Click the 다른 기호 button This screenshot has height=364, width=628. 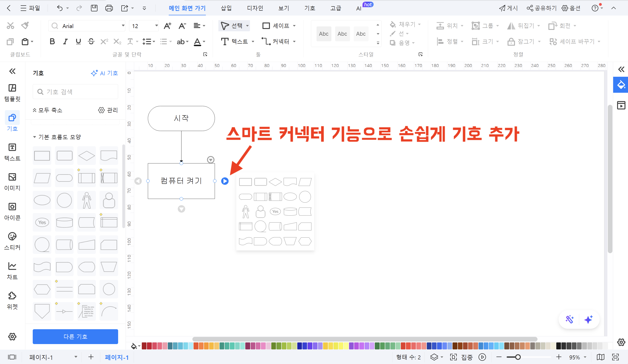[x=75, y=336]
